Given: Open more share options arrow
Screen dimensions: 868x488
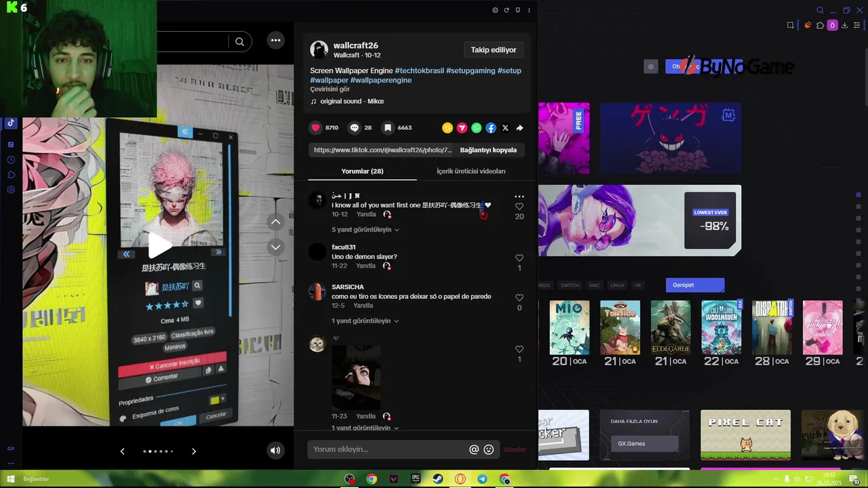Looking at the screenshot, I should click(519, 128).
